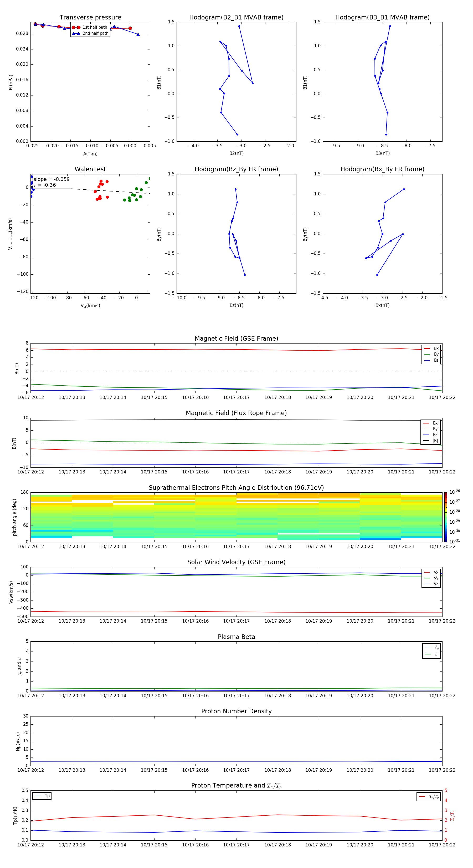
Task: Click the 'slope = -0.059' annotation
Action: [52, 179]
